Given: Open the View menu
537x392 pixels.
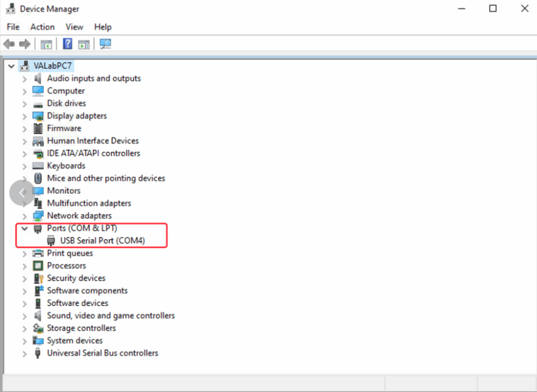Looking at the screenshot, I should [x=74, y=27].
